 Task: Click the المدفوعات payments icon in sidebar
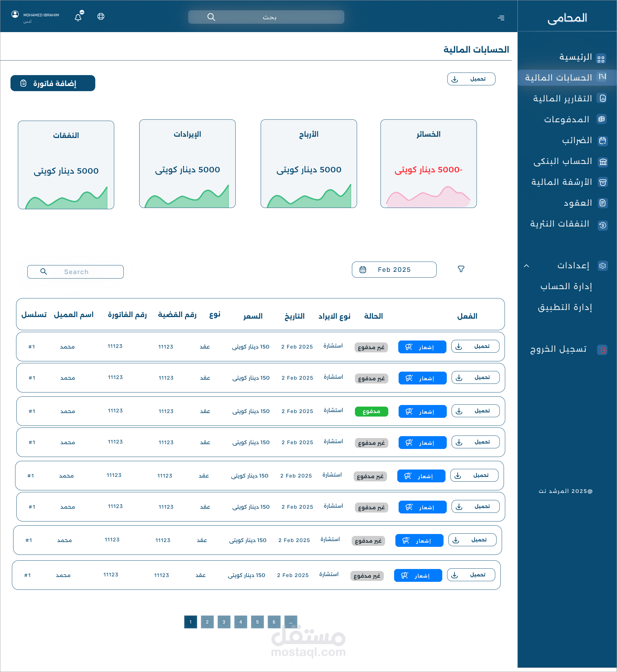coord(602,119)
